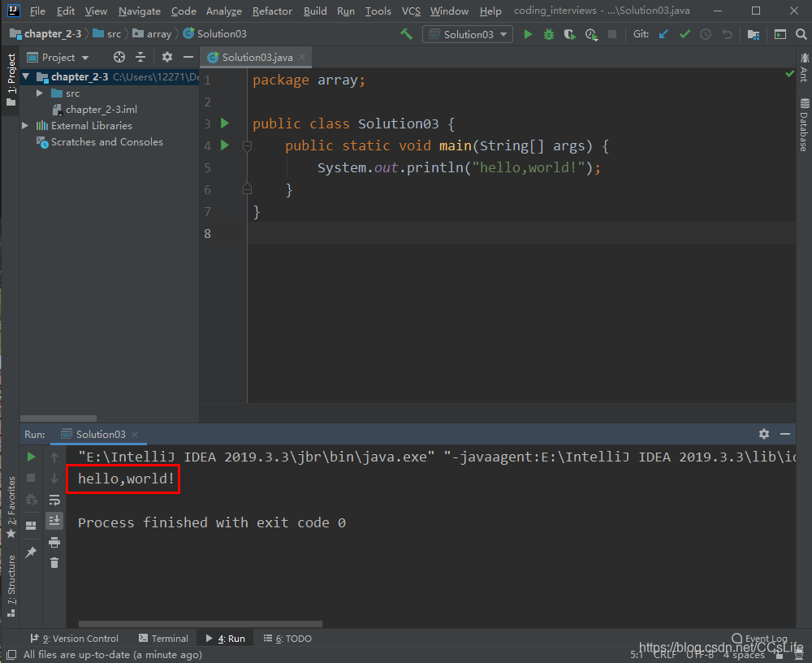
Task: Hide the Project tool window
Action: click(x=188, y=57)
